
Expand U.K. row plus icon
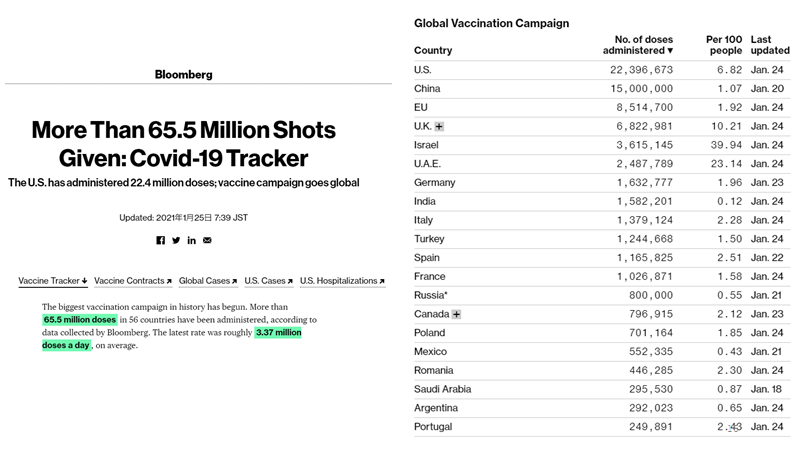tap(439, 127)
